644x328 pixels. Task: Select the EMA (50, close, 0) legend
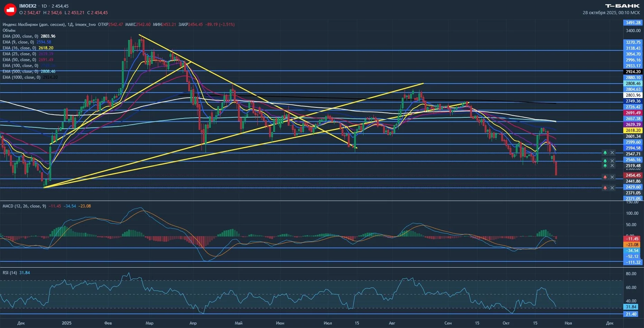19,60
